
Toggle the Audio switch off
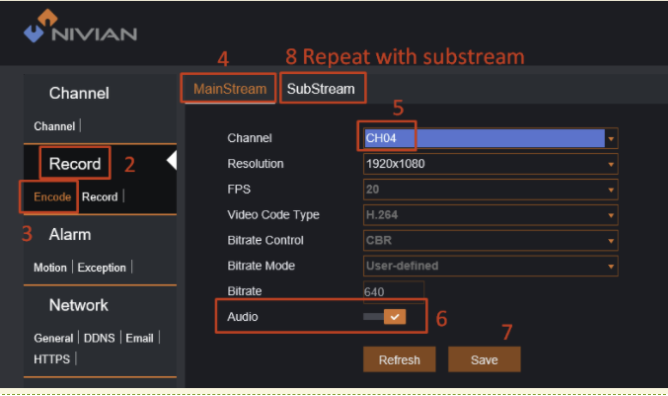[385, 317]
